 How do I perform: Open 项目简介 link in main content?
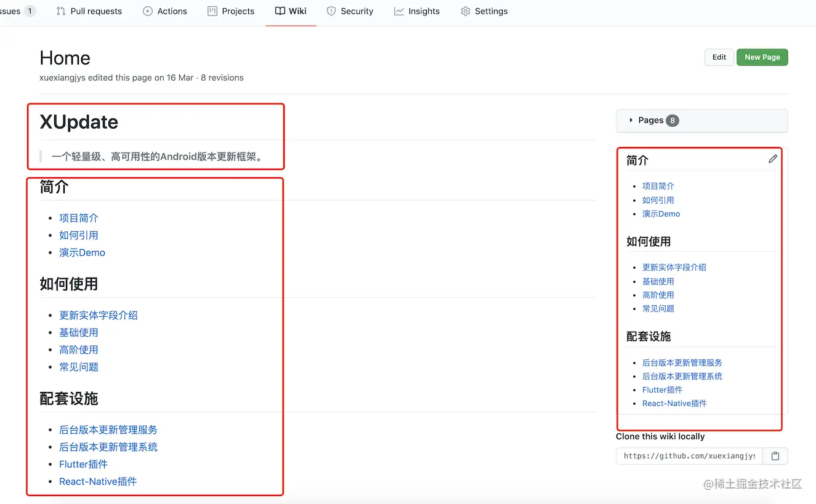[79, 218]
